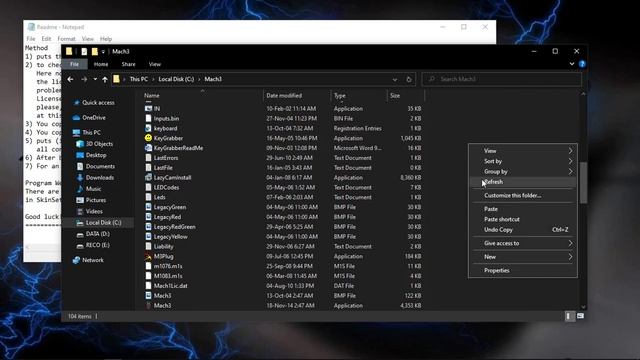Image resolution: width=640 pixels, height=360 pixels.
Task: Open the New submenu in context menu
Action: click(523, 257)
